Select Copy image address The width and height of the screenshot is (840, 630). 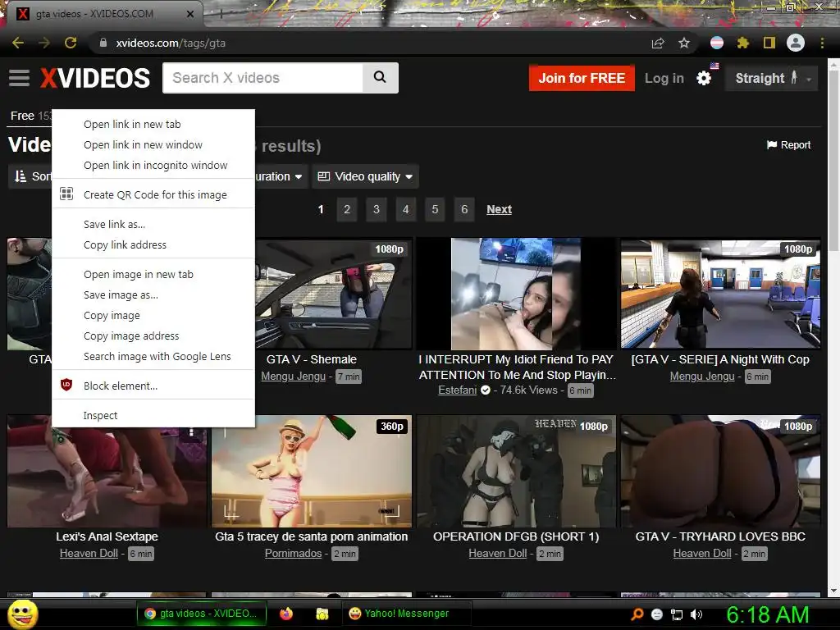[x=153, y=336]
